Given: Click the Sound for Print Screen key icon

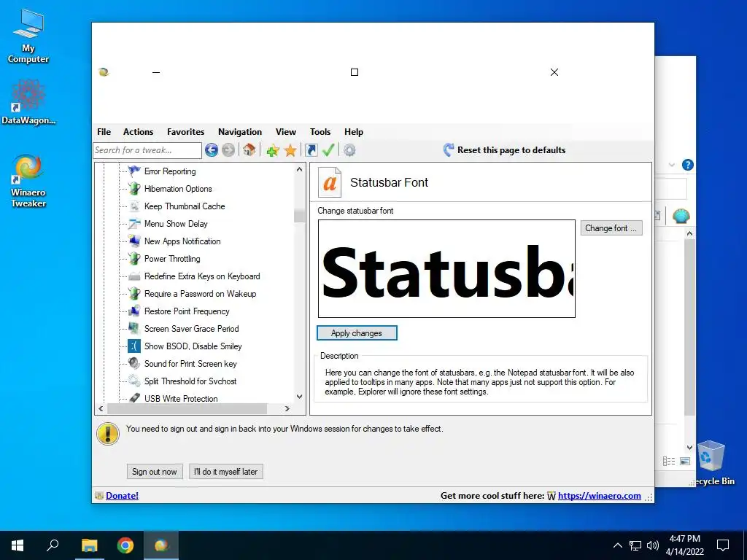Looking at the screenshot, I should click(134, 363).
